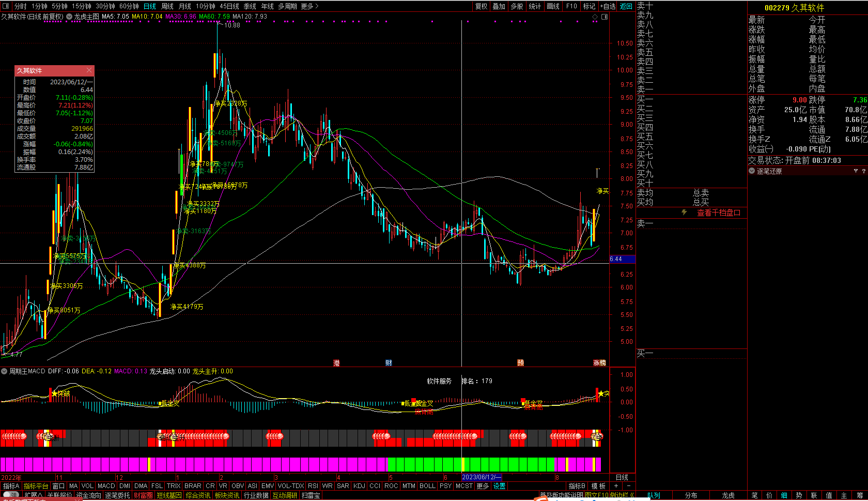Screen dimensions: 868x501
Task: Collapse the 逐笔还原 panel header
Action: tap(752, 171)
